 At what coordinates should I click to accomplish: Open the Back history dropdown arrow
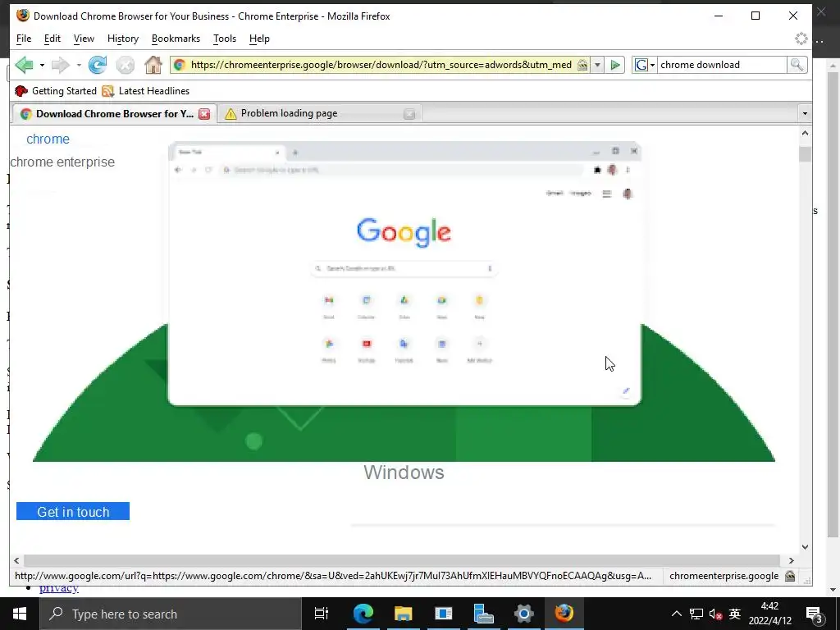coord(42,66)
